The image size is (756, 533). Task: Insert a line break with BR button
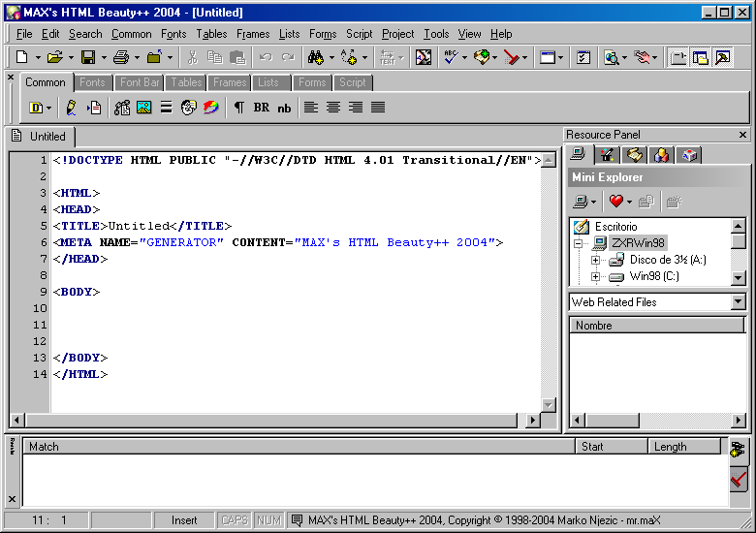(x=262, y=107)
